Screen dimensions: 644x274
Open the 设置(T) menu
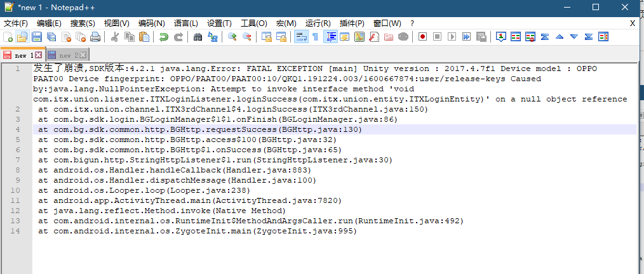click(219, 23)
